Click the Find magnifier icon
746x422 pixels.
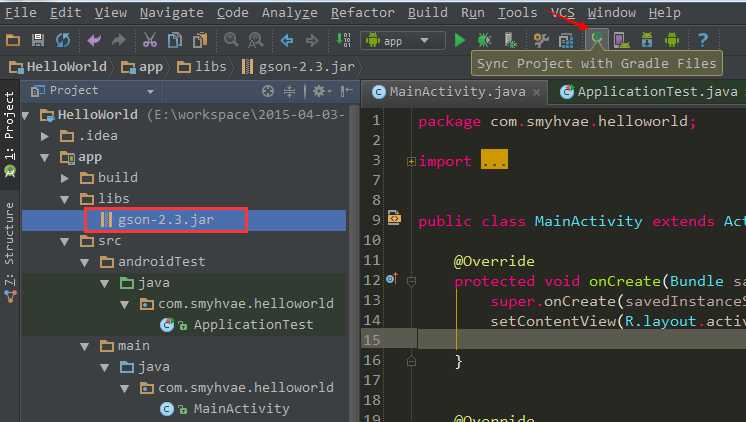tap(231, 40)
